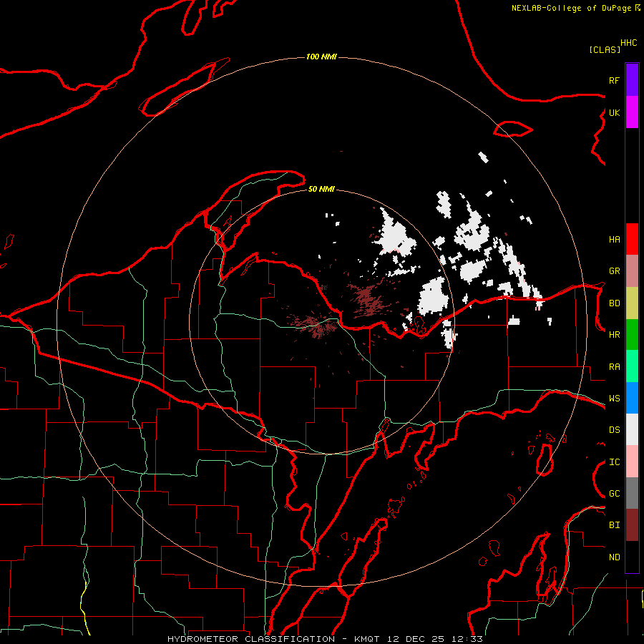Click the 'HHC' product label
Image resolution: width=644 pixels, height=644 pixels.
[x=628, y=43]
